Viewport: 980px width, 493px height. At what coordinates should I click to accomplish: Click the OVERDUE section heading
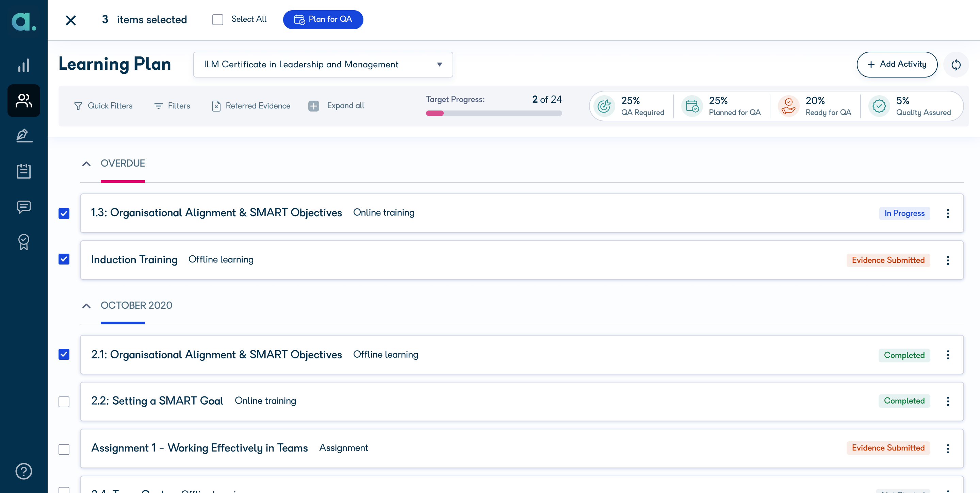122,164
